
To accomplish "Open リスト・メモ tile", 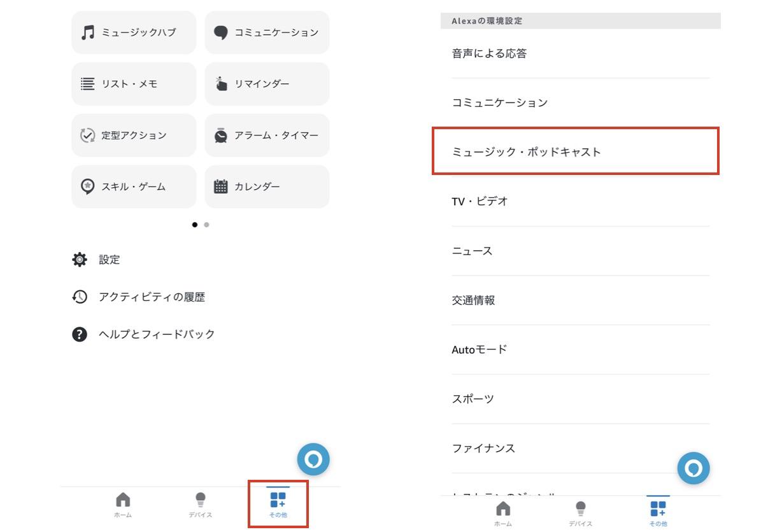I will tap(134, 84).
